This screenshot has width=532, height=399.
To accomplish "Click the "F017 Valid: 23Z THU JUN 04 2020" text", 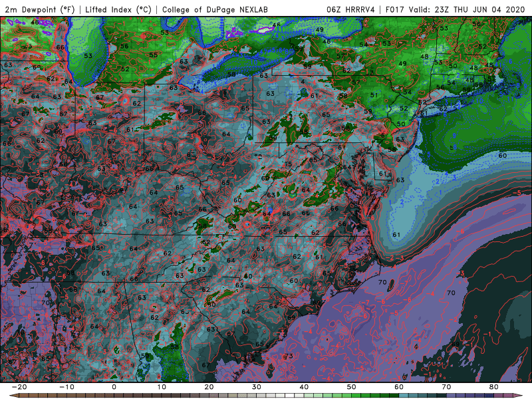I will [x=456, y=9].
